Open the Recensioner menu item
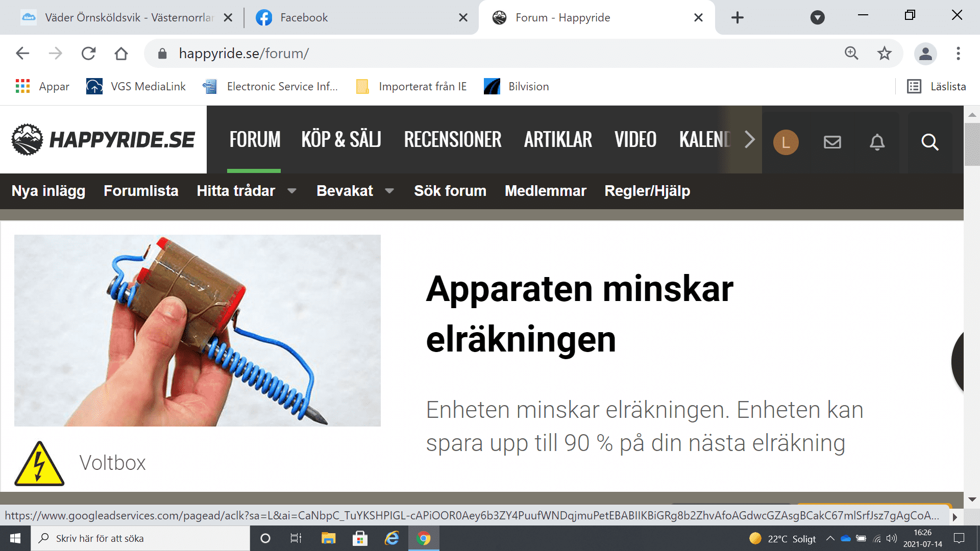The height and width of the screenshot is (551, 980). tap(452, 140)
